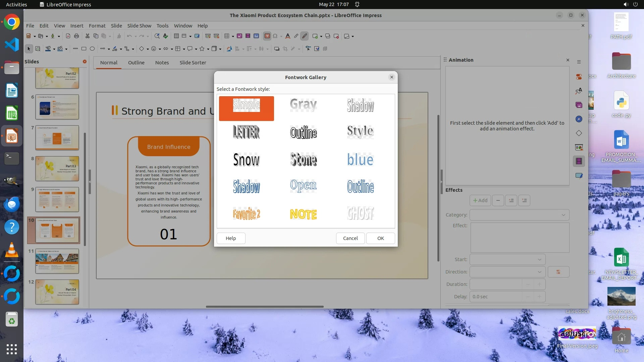Toggle the Insert Text Box tool
Viewport: 644px width, 362px height.
point(267,36)
